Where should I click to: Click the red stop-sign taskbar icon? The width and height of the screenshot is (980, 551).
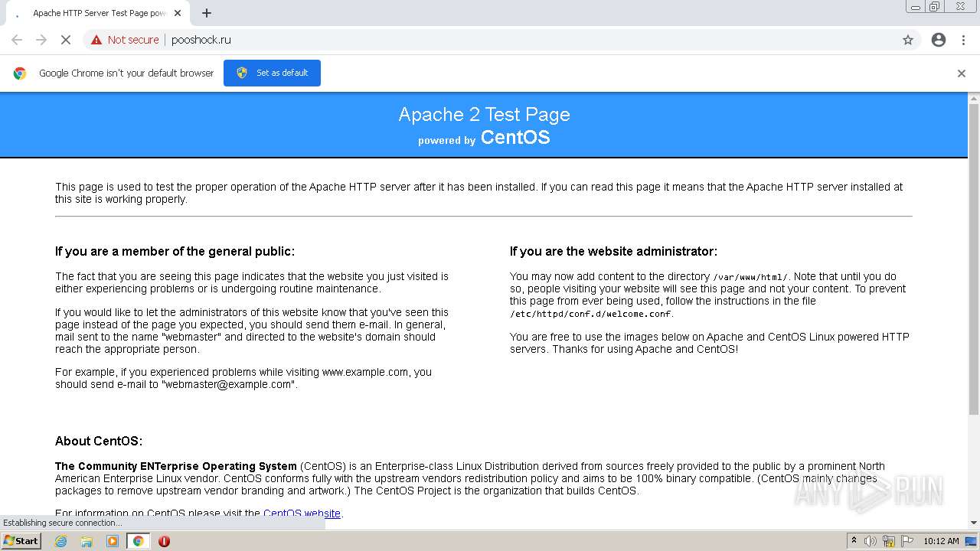164,541
